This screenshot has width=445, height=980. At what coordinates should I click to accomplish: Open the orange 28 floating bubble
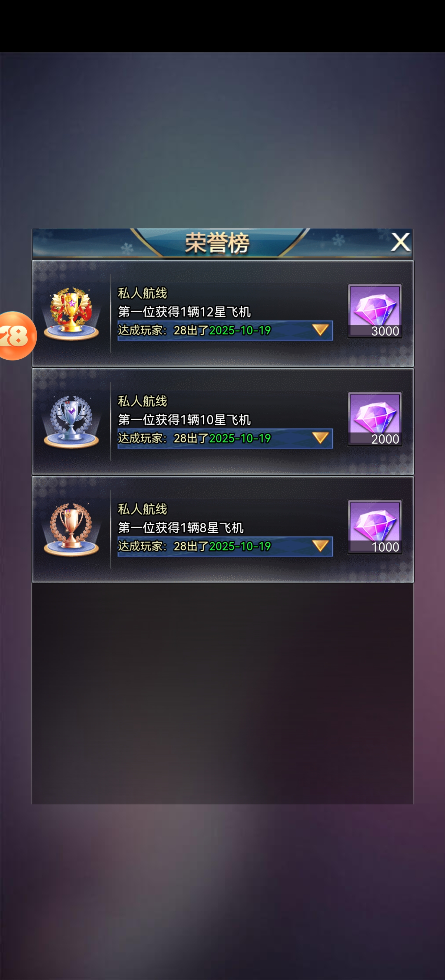click(17, 336)
